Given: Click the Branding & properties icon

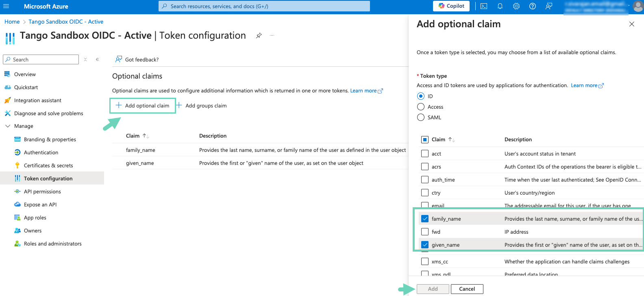Looking at the screenshot, I should (x=17, y=139).
